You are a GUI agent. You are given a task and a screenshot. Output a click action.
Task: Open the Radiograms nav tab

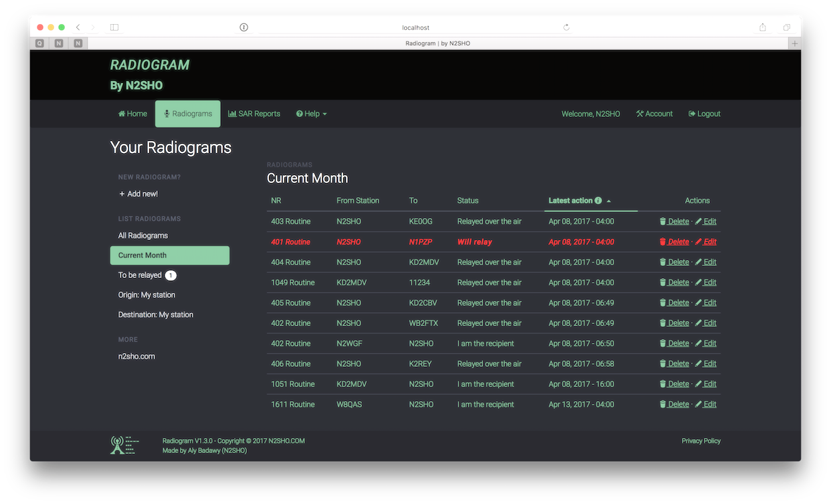(188, 114)
